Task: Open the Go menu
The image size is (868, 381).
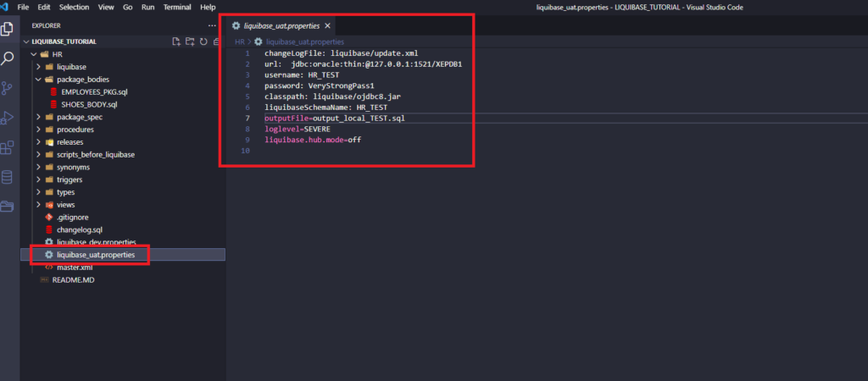Action: coord(127,7)
